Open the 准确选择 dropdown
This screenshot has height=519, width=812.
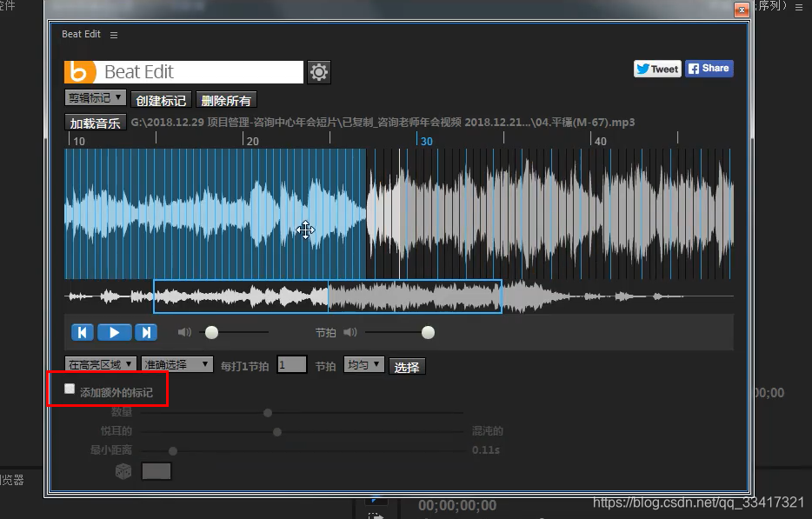176,364
